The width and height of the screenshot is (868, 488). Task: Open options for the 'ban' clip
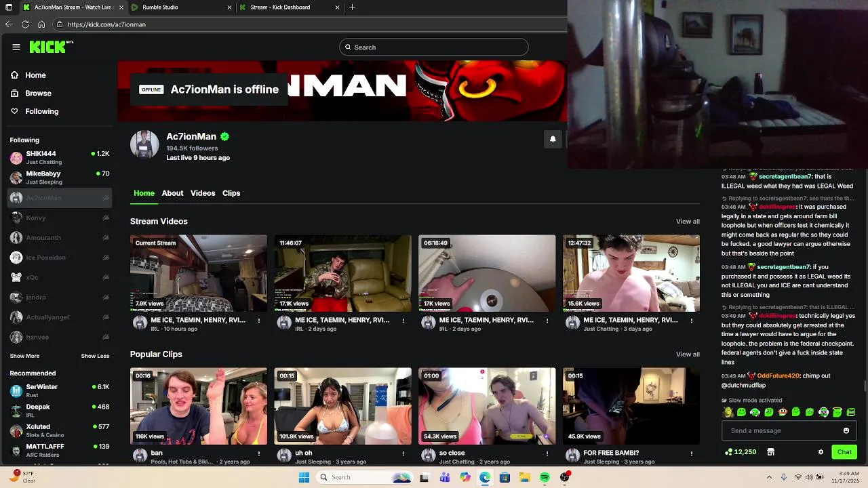coord(258,453)
